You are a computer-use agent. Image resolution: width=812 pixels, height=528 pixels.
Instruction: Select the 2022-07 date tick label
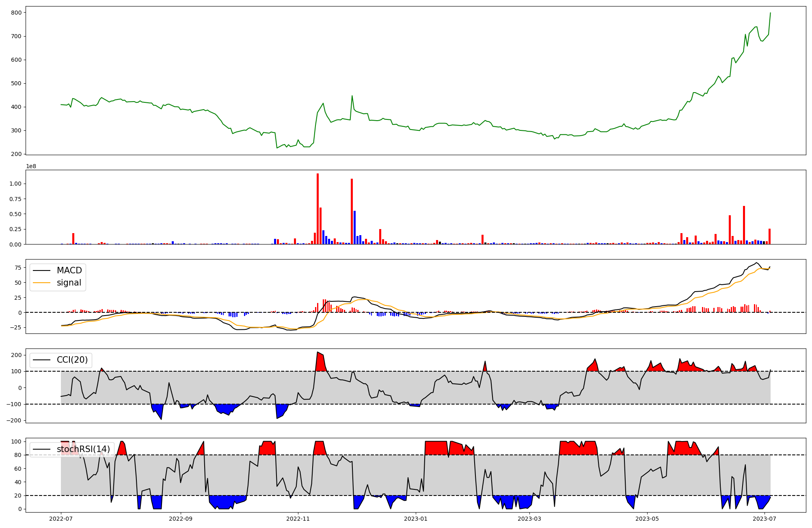tap(61, 518)
